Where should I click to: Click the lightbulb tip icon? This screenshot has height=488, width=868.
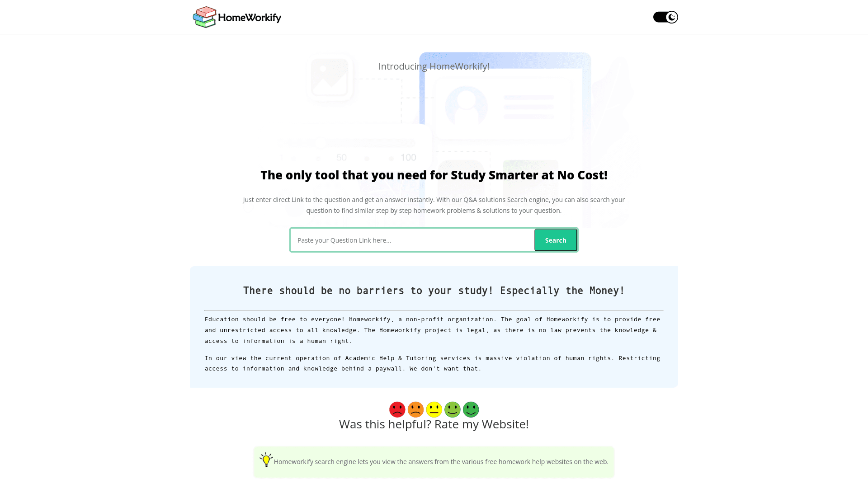pos(266,460)
